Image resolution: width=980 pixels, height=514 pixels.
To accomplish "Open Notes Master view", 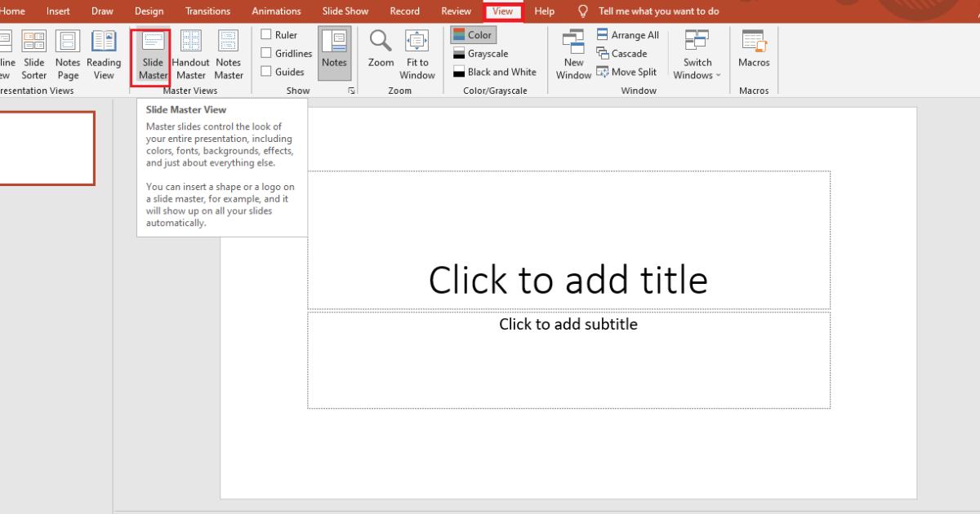I will 228,55.
